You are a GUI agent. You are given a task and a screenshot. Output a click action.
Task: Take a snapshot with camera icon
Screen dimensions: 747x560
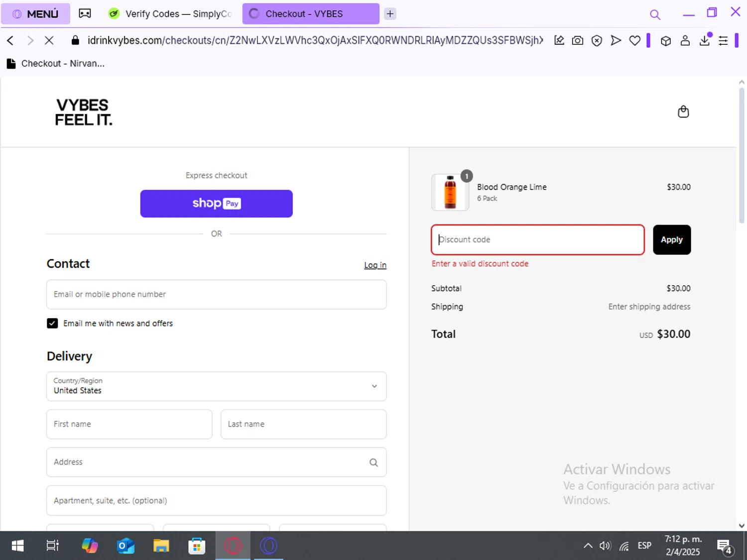click(x=578, y=40)
